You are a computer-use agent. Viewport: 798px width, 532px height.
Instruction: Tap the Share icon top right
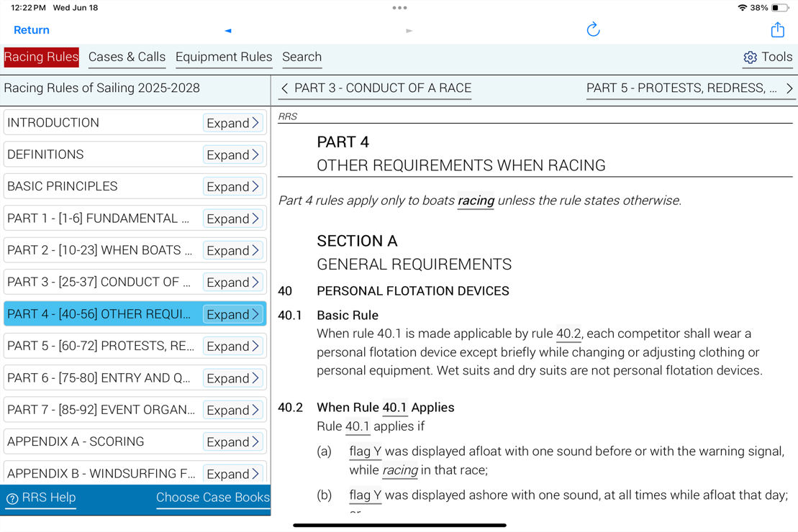pos(777,29)
